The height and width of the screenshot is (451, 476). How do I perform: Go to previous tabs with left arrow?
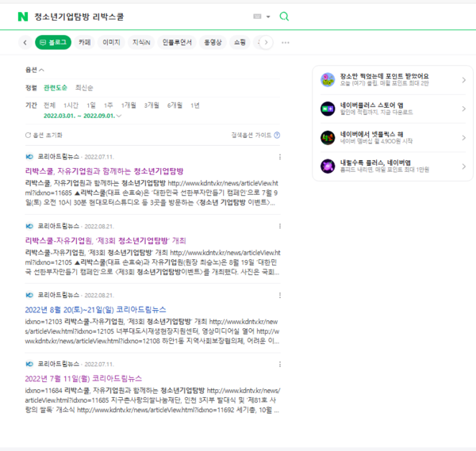[x=25, y=43]
